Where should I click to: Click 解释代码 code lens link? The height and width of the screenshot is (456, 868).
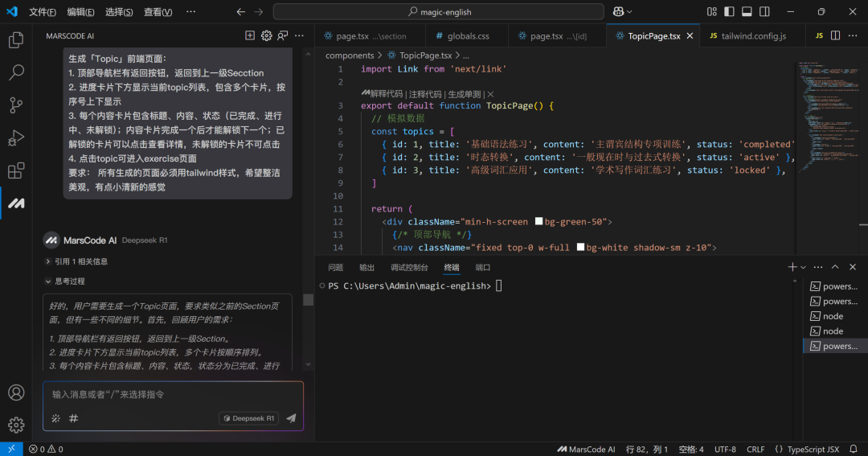(x=386, y=94)
